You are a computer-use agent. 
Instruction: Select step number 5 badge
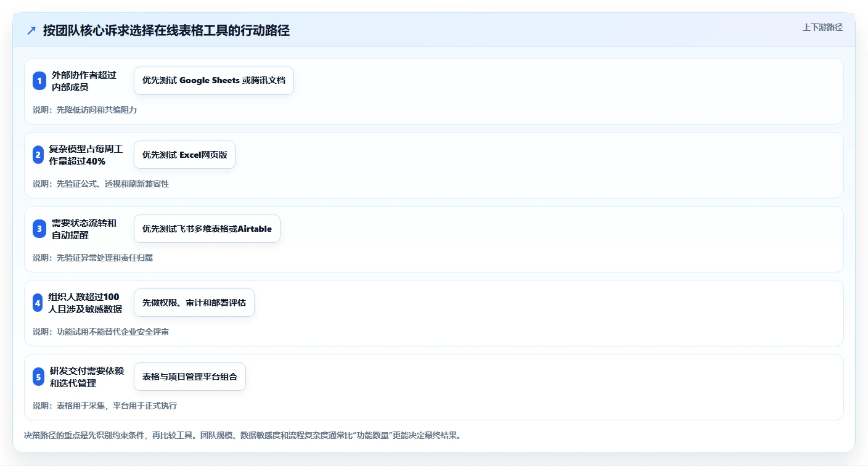coord(39,377)
